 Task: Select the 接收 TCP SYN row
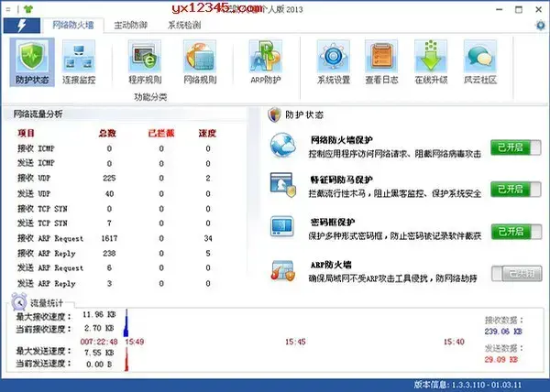tap(117, 209)
